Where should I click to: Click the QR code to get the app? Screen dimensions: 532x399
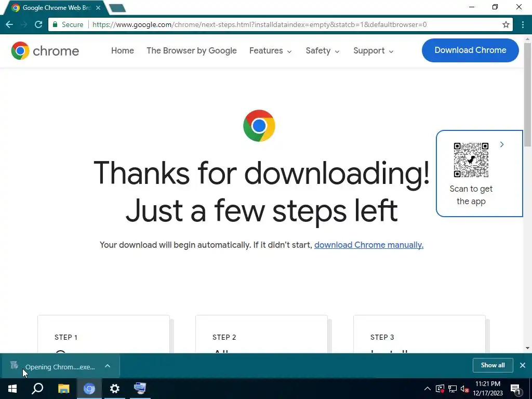pos(471,160)
